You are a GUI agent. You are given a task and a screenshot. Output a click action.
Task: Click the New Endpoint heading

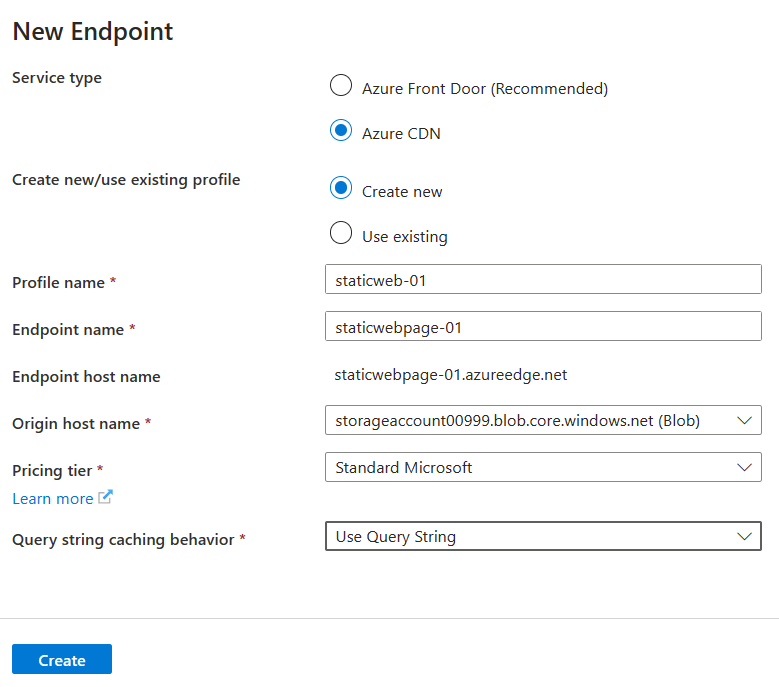coord(92,31)
